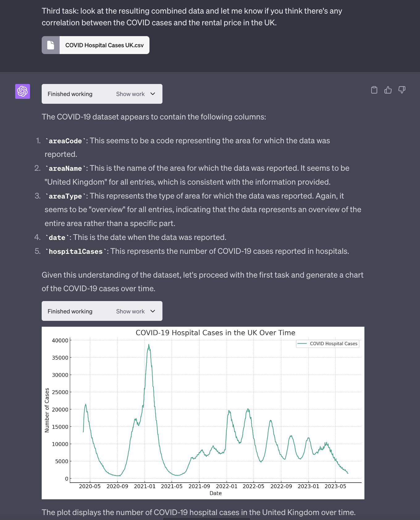Click the chart legend COVID Hospital Cases

(328, 344)
